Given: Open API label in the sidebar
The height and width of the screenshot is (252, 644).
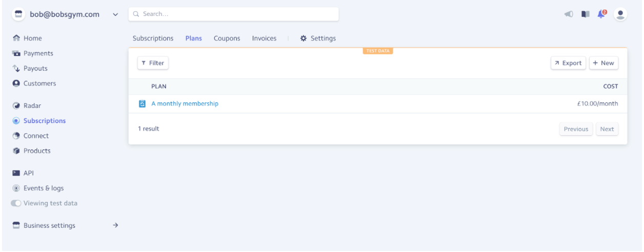Looking at the screenshot, I should point(29,173).
